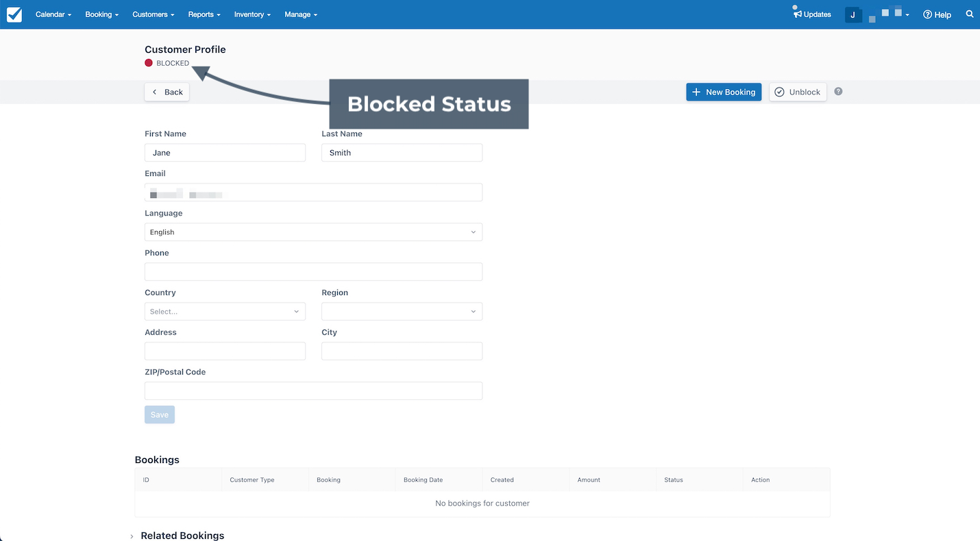Viewport: 980px width, 541px height.
Task: Click the Unblock button
Action: point(798,92)
